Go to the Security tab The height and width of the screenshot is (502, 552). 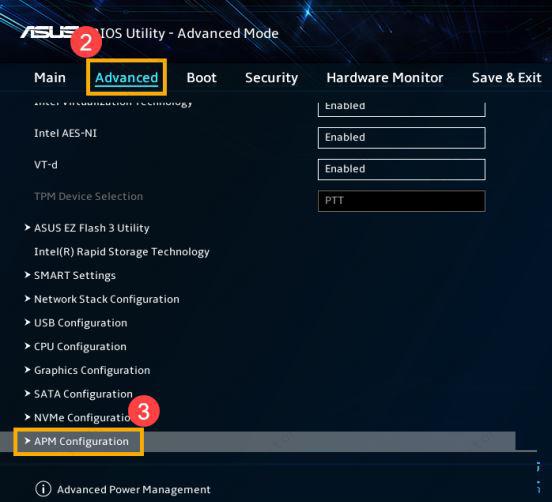click(x=271, y=78)
